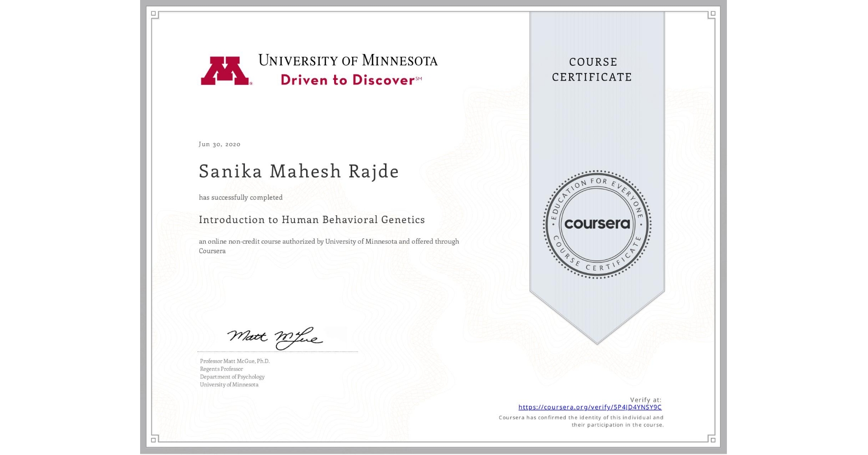
Task: Click the Introduction to Human Behavioral Genetics title
Action: [312, 220]
